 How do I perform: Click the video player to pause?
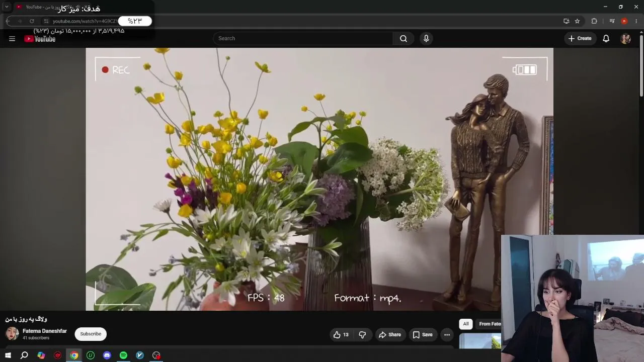pos(319,179)
